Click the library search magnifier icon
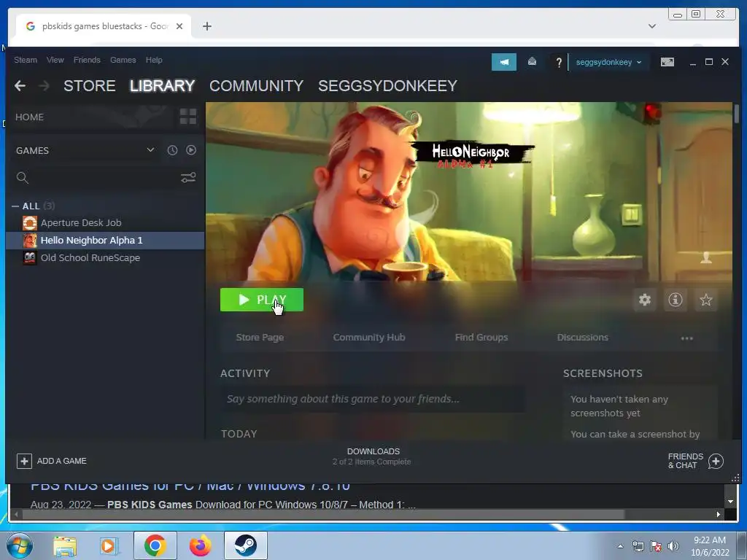The height and width of the screenshot is (560, 747). pyautogui.click(x=22, y=178)
